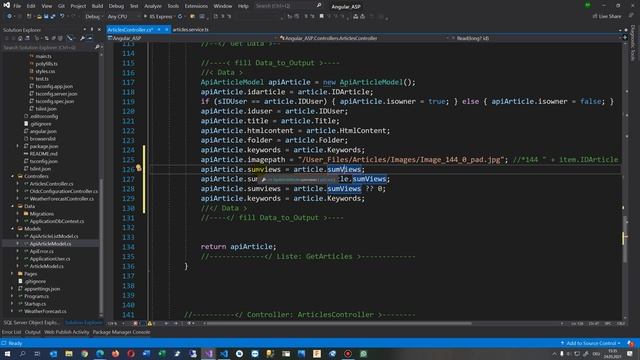Viewport: 640px width, 360px height.
Task: Click the browser refresh icon beside IIS Express
Action: 180,16
